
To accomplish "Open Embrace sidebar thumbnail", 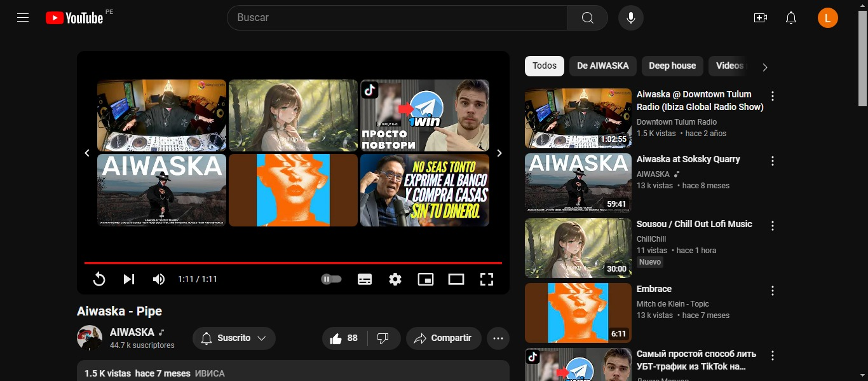I will click(578, 313).
